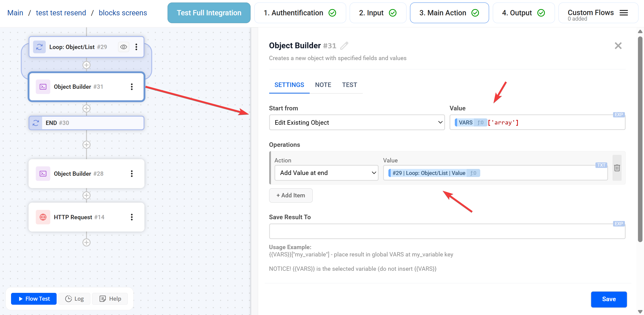The height and width of the screenshot is (315, 644).
Task: Open the Custom Flows hamburger menu
Action: click(x=624, y=13)
